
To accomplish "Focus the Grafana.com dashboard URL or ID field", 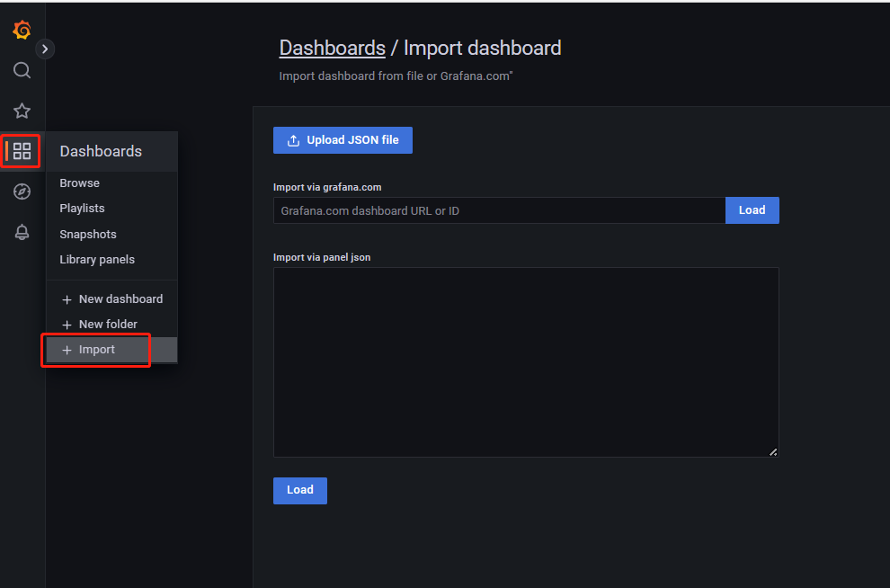I will click(500, 210).
